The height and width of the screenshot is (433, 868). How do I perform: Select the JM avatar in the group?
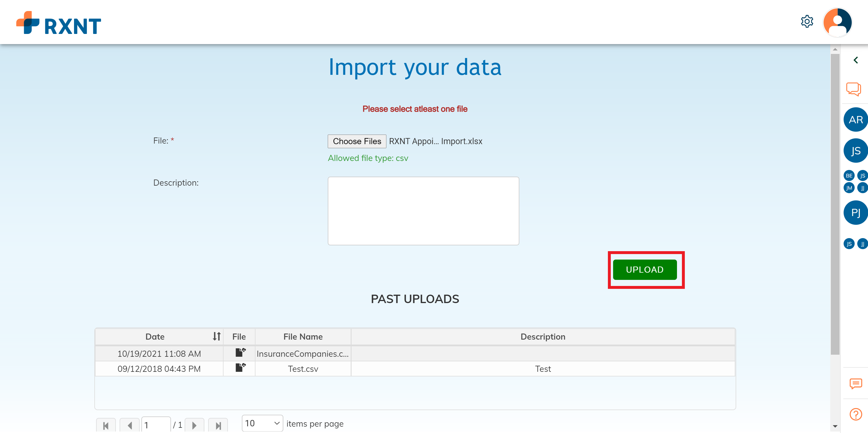coord(849,188)
